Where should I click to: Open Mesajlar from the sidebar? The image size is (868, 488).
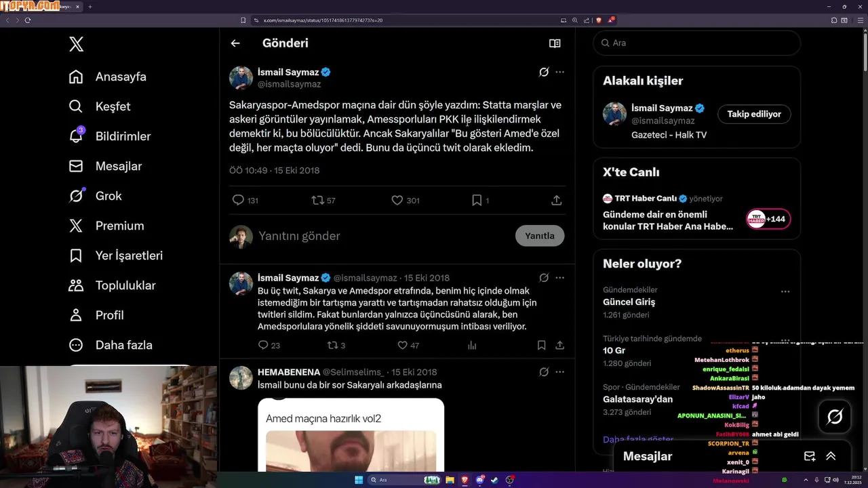pos(106,166)
